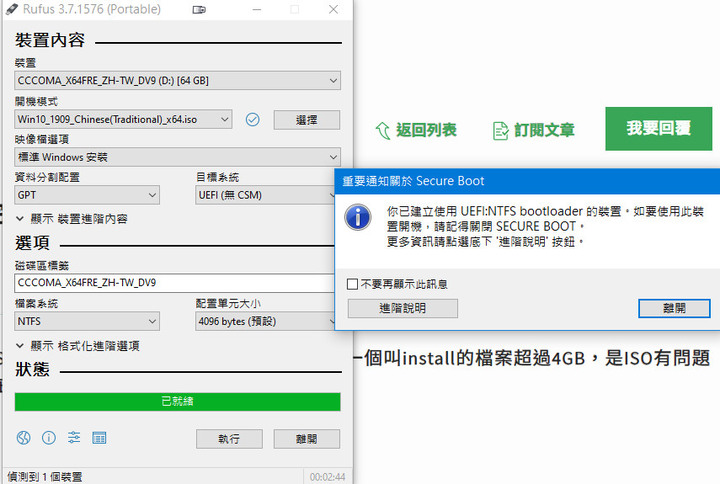The width and height of the screenshot is (720, 484).
Task: Show the Rufus log icon
Action: [x=99, y=438]
